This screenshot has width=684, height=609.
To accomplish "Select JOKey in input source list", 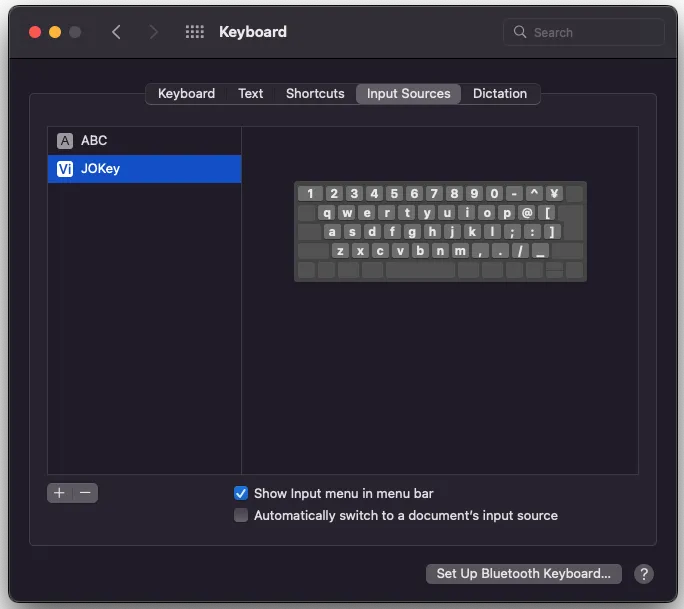I will pos(144,169).
